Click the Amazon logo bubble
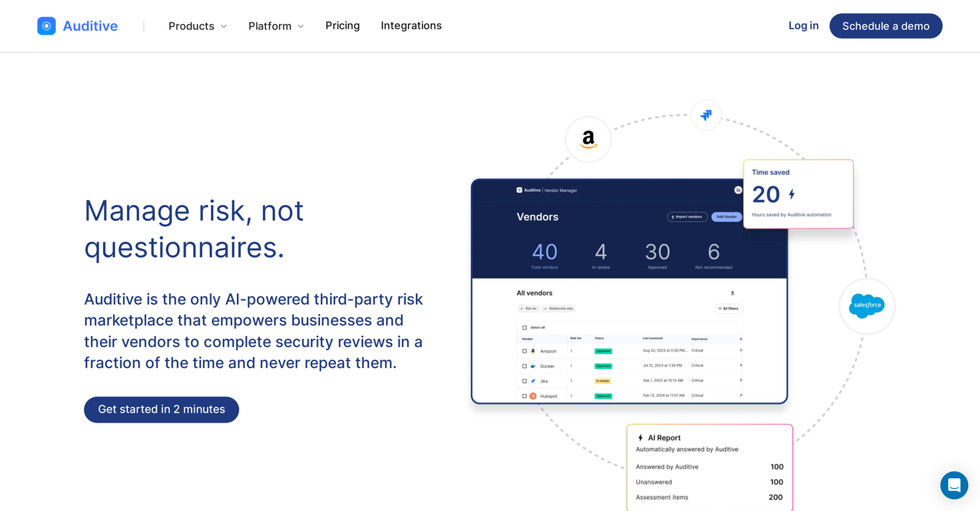Viewport: 980px width, 511px height. [x=588, y=139]
